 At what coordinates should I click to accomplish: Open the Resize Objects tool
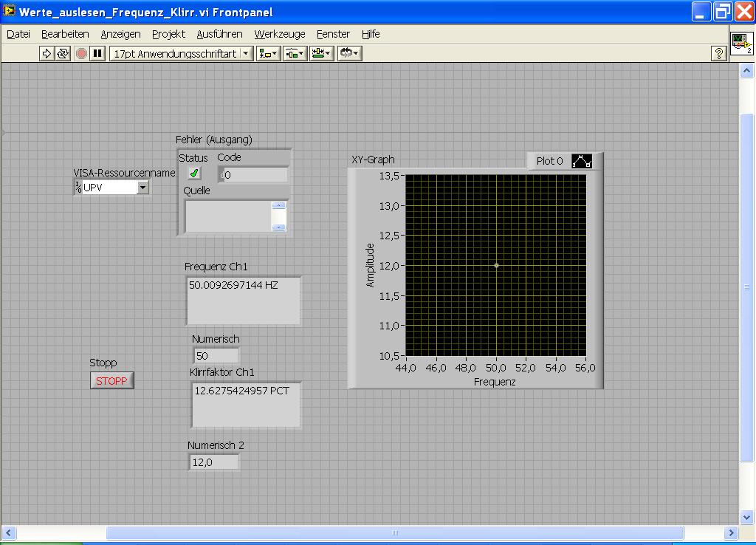pos(321,53)
